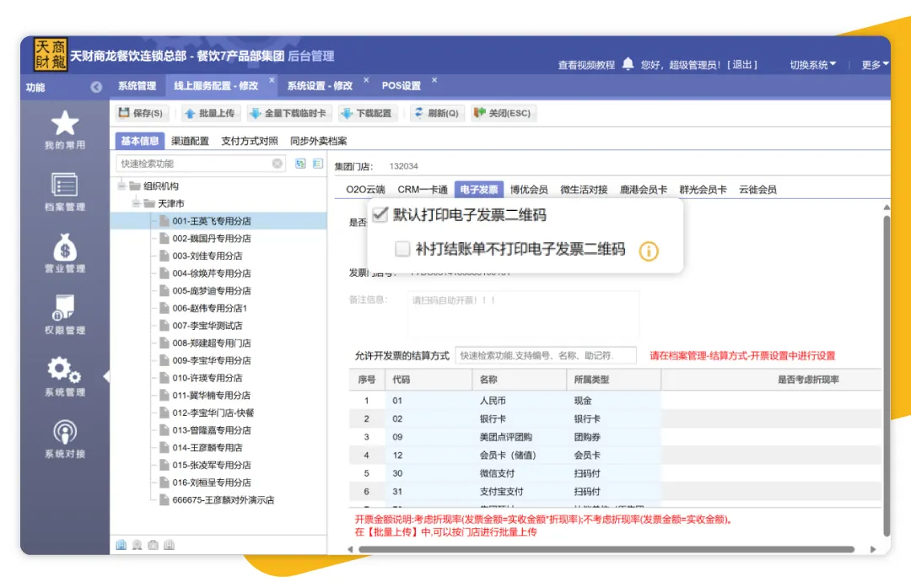911x588 pixels.
Task: Open 系统对接 sidebar icon
Action: [64, 432]
